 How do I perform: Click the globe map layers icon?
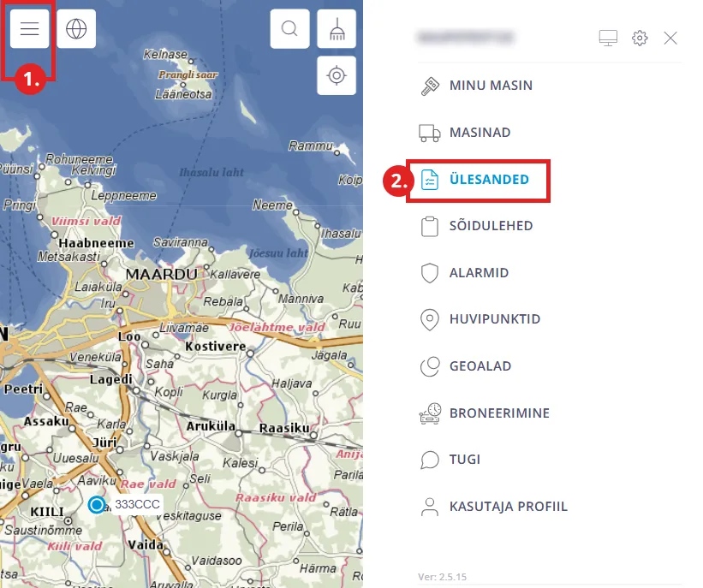[x=76, y=29]
